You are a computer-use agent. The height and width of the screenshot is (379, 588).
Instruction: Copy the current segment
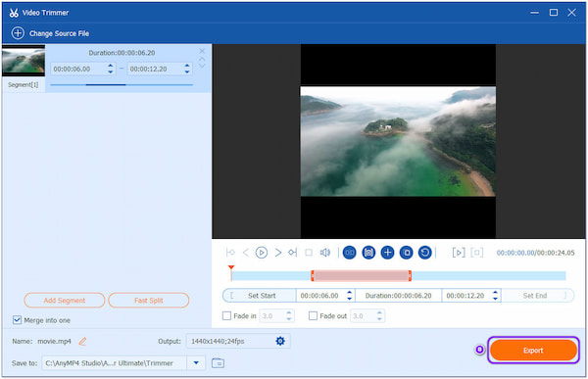click(406, 253)
